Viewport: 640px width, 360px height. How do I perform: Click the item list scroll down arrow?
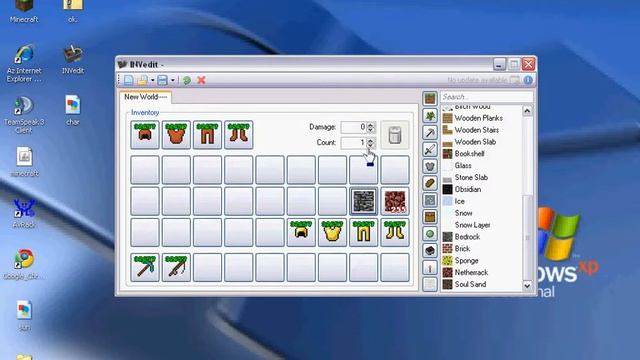pos(527,286)
